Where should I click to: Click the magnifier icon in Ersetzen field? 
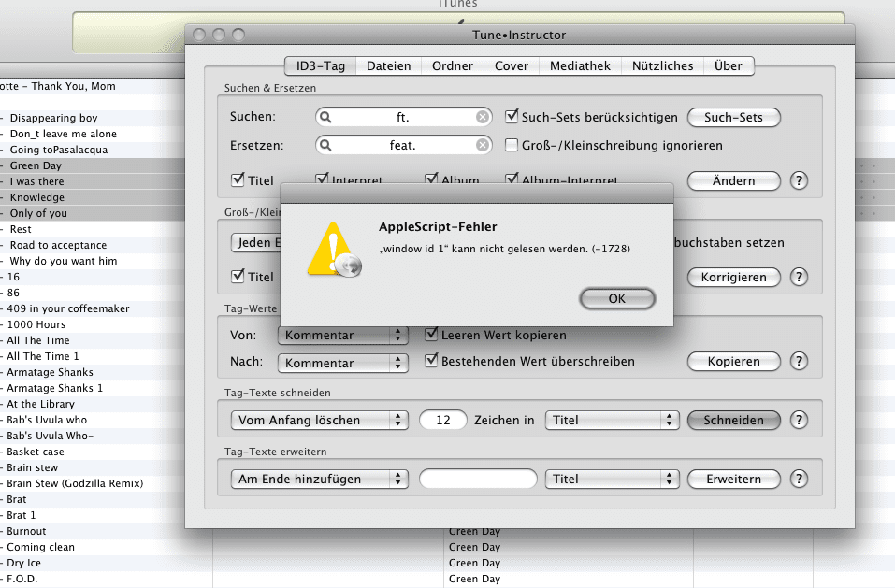coord(325,146)
